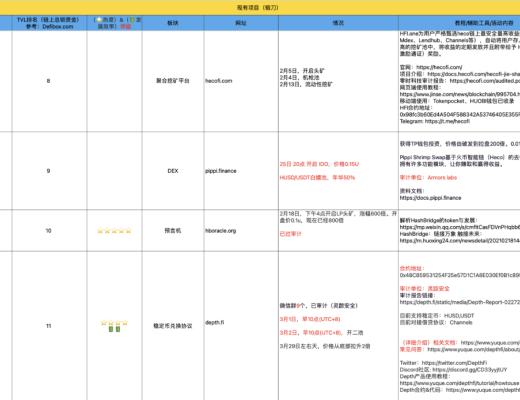Select the green icons under row 11 stars

coord(114,329)
